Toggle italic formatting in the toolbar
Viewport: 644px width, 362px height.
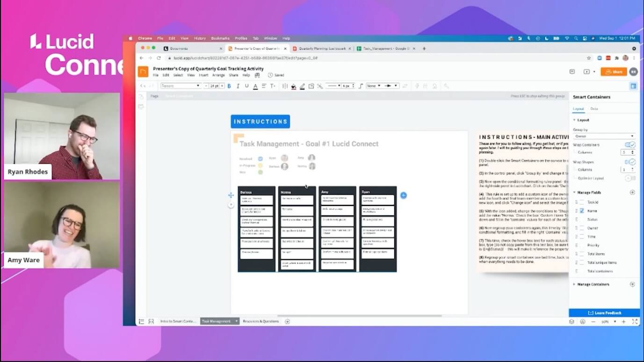coord(238,86)
